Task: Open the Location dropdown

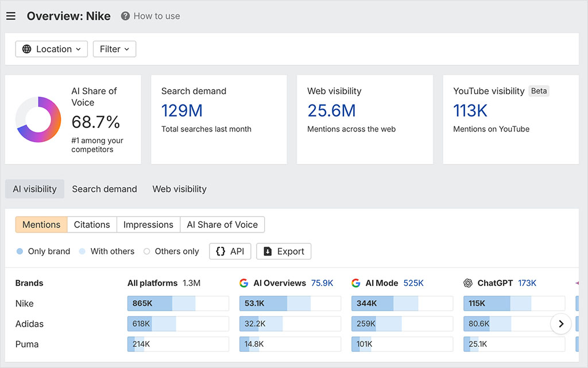Action: click(51, 49)
